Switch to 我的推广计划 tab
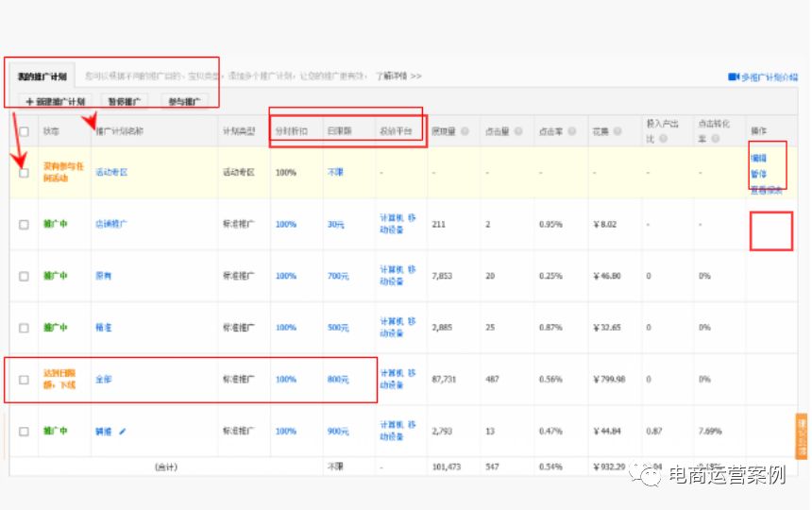Image resolution: width=812 pixels, height=510 pixels. tap(42, 76)
